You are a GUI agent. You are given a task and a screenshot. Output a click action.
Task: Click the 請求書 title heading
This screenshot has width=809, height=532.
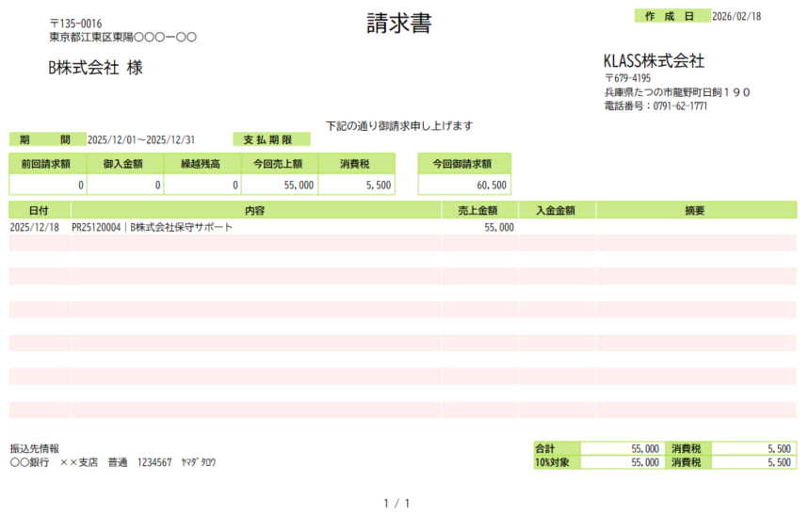(398, 24)
